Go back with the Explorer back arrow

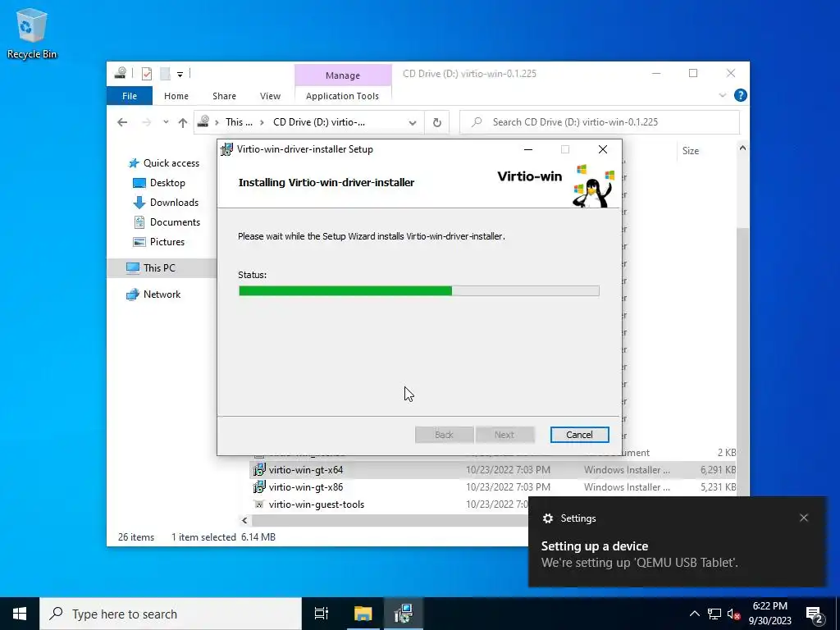(x=122, y=122)
